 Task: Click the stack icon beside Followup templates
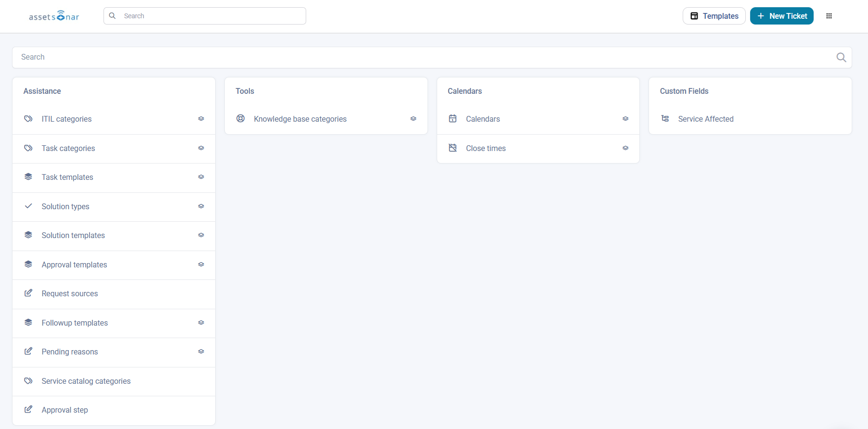click(28, 323)
